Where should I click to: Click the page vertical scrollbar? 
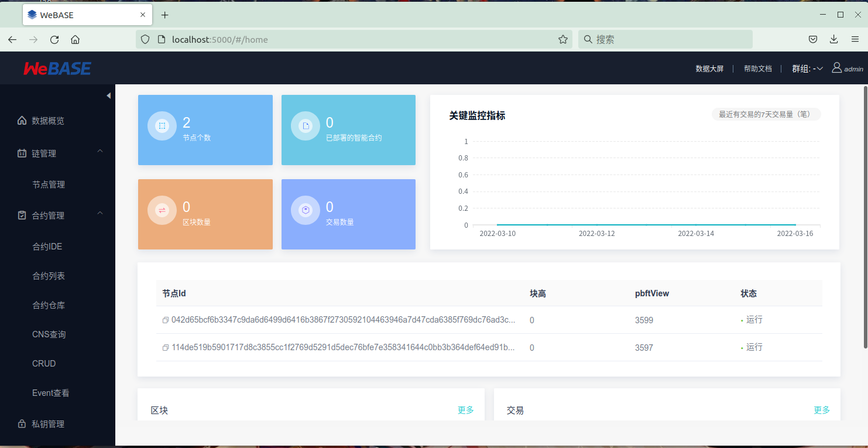point(865,217)
